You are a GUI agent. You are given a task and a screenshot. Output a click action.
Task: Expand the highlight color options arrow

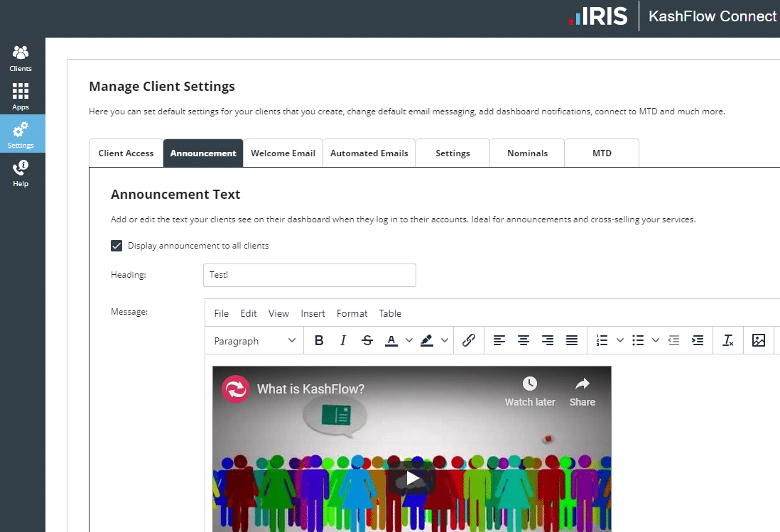[x=445, y=341]
